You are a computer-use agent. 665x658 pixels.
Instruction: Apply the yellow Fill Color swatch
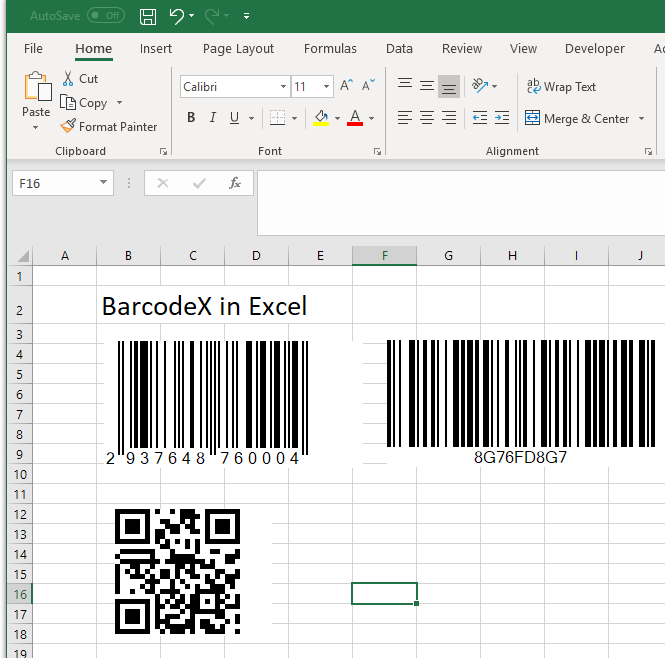pyautogui.click(x=320, y=118)
